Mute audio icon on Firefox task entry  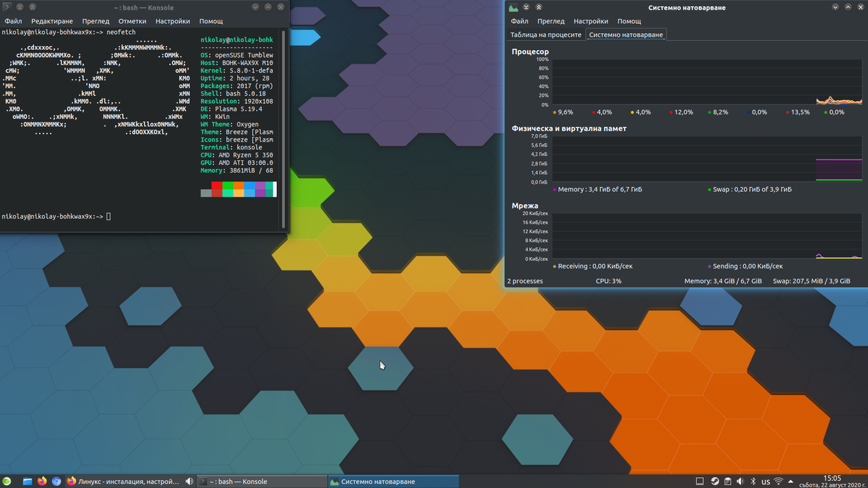tap(189, 481)
